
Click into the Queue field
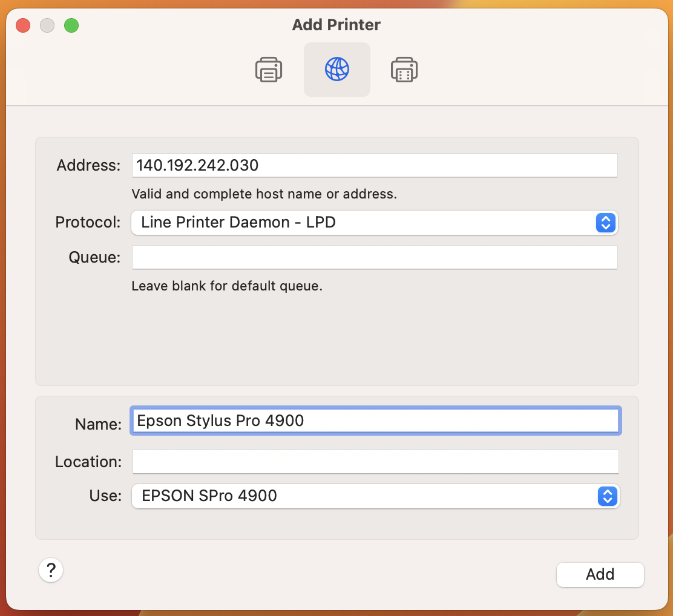click(374, 257)
